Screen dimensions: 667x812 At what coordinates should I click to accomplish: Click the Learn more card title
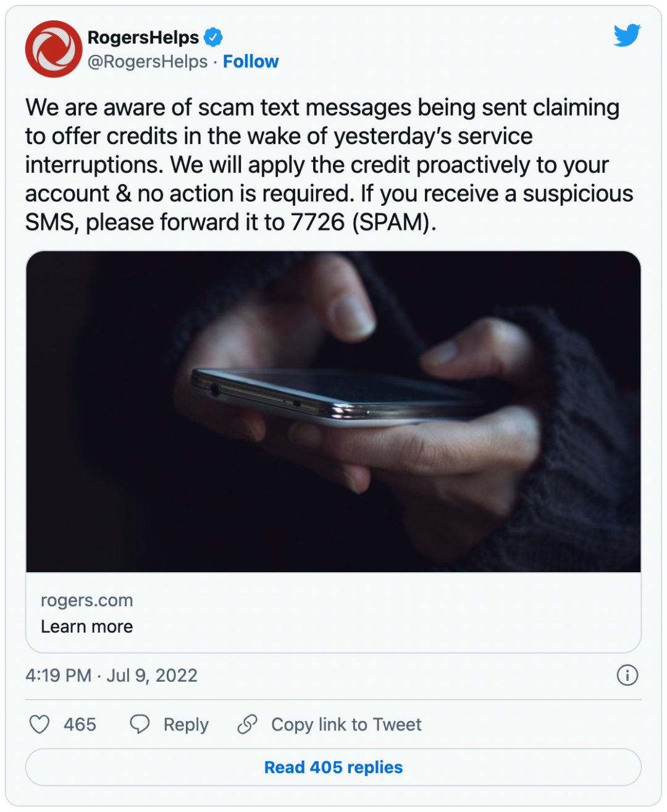click(87, 627)
